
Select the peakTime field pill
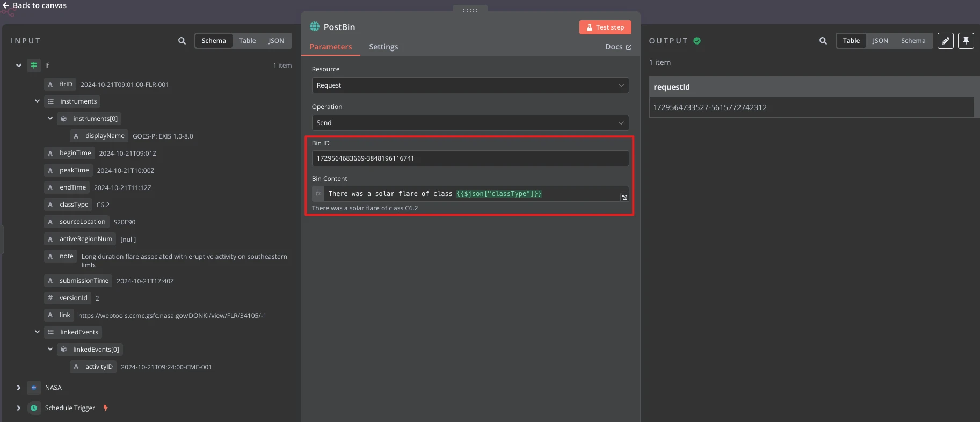pos(68,170)
